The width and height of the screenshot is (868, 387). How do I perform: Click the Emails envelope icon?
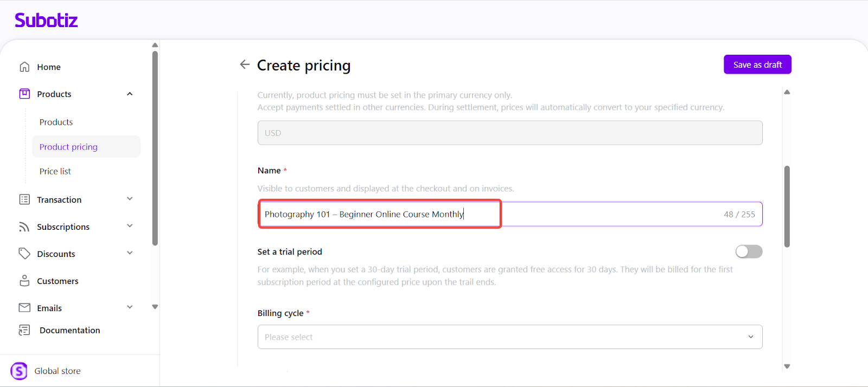(24, 308)
